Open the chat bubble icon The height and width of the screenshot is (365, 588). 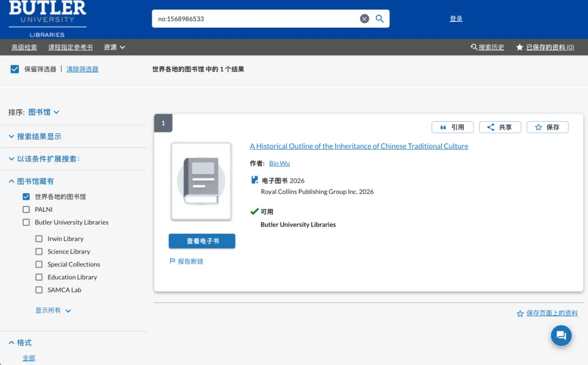[561, 336]
